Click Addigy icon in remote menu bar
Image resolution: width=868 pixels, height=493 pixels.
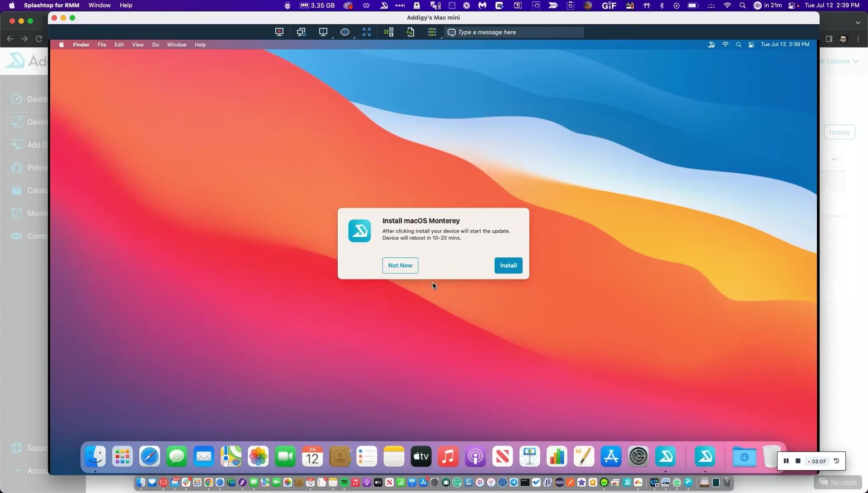[x=711, y=44]
